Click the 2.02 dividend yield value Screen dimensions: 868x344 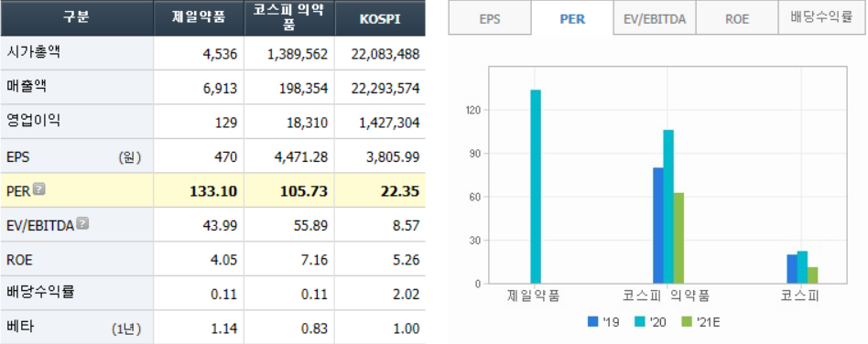point(407,295)
